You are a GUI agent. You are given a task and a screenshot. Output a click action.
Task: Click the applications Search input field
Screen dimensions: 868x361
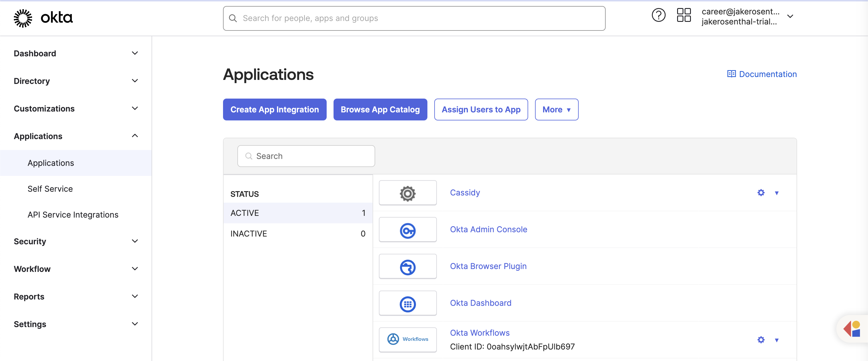(x=306, y=156)
